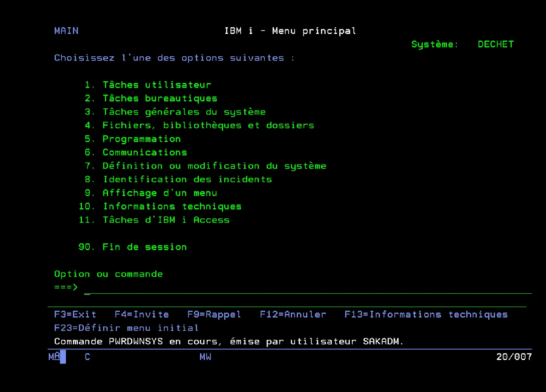Click F23=Définir menu initial
The height and width of the screenshot is (392, 546).
point(126,328)
